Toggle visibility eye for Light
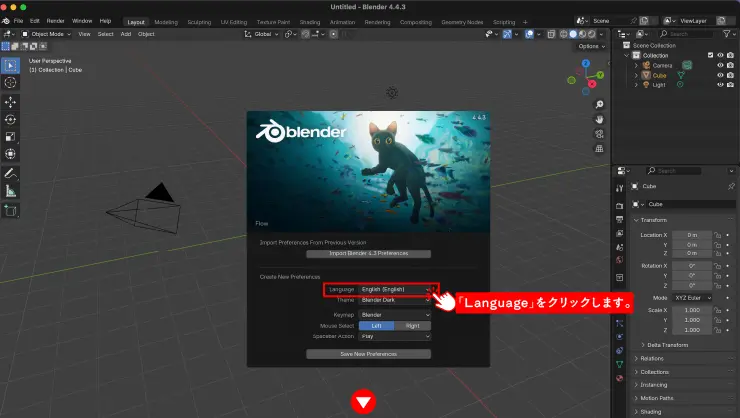 click(720, 85)
